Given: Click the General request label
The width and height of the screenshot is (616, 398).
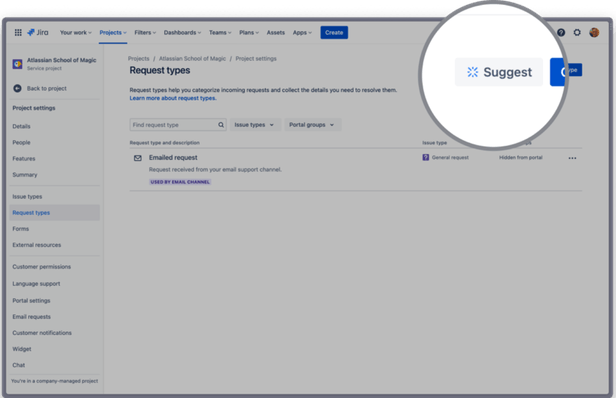Looking at the screenshot, I should pos(450,157).
